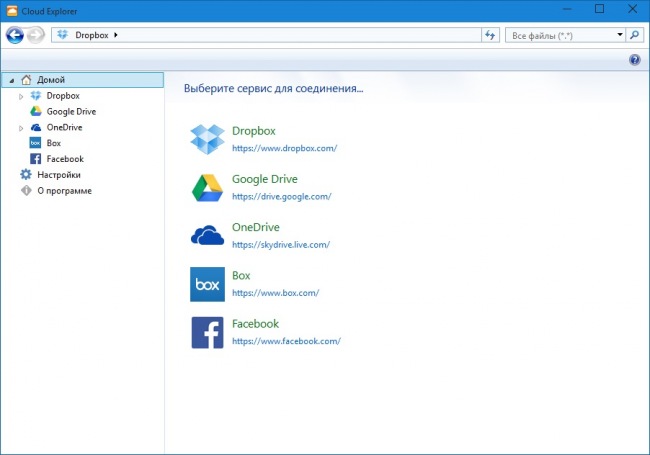
Task: Click the Dropbox icon in address bar
Action: tap(63, 35)
